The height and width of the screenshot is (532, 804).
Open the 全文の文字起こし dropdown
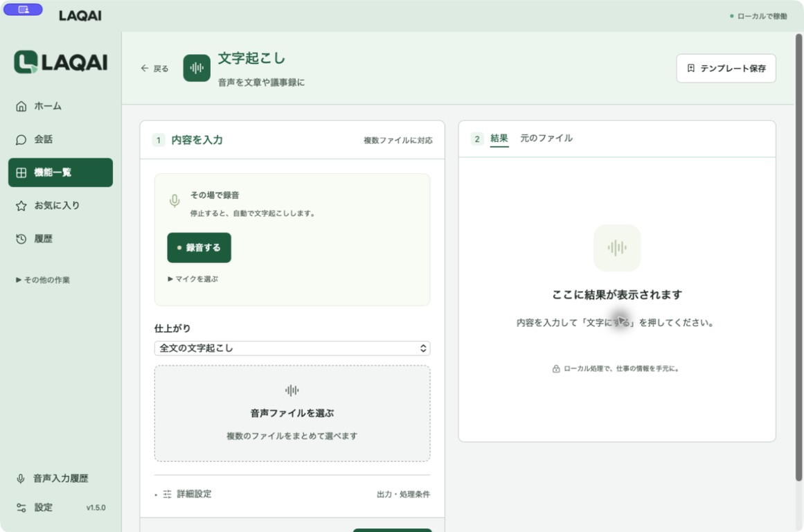tap(292, 348)
